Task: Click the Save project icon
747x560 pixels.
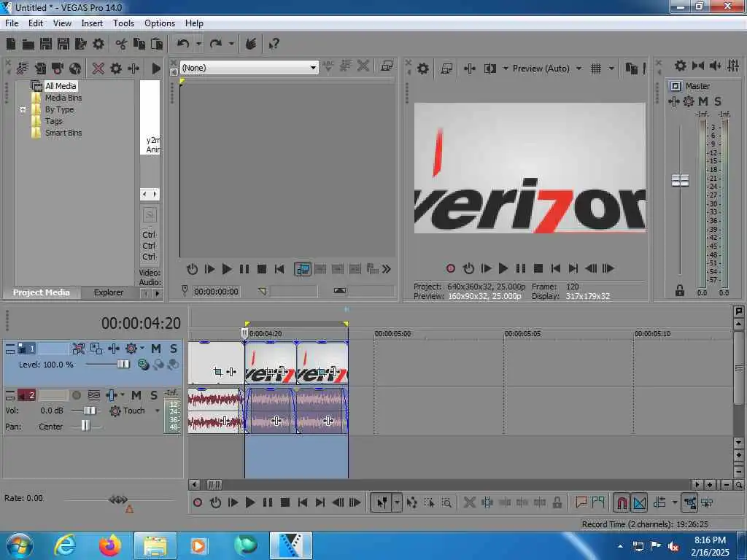Action: 46,44
